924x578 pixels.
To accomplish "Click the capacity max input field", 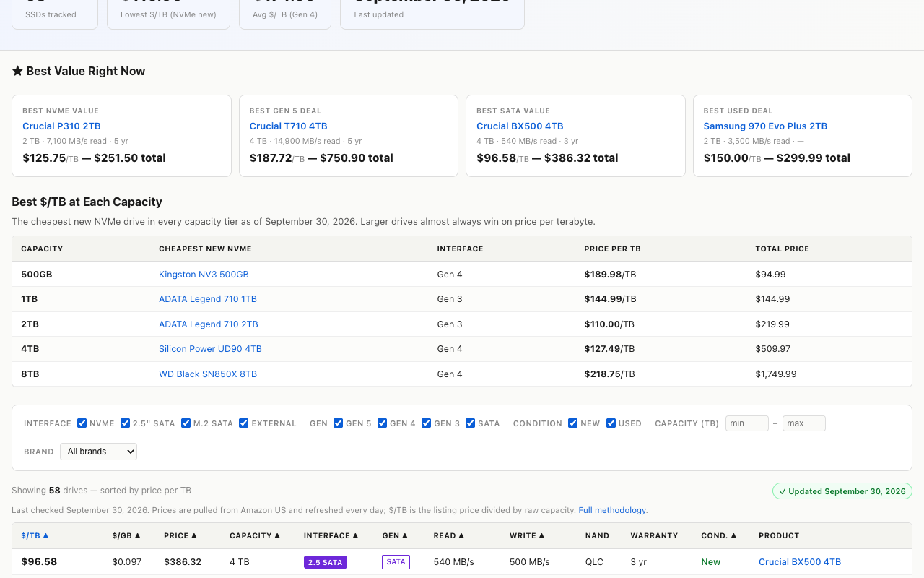I will click(x=804, y=423).
